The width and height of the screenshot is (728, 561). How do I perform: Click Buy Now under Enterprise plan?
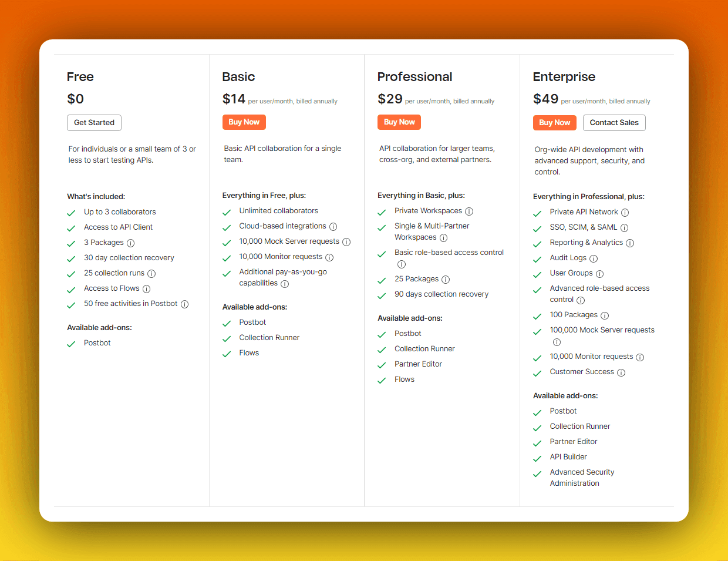[554, 123]
